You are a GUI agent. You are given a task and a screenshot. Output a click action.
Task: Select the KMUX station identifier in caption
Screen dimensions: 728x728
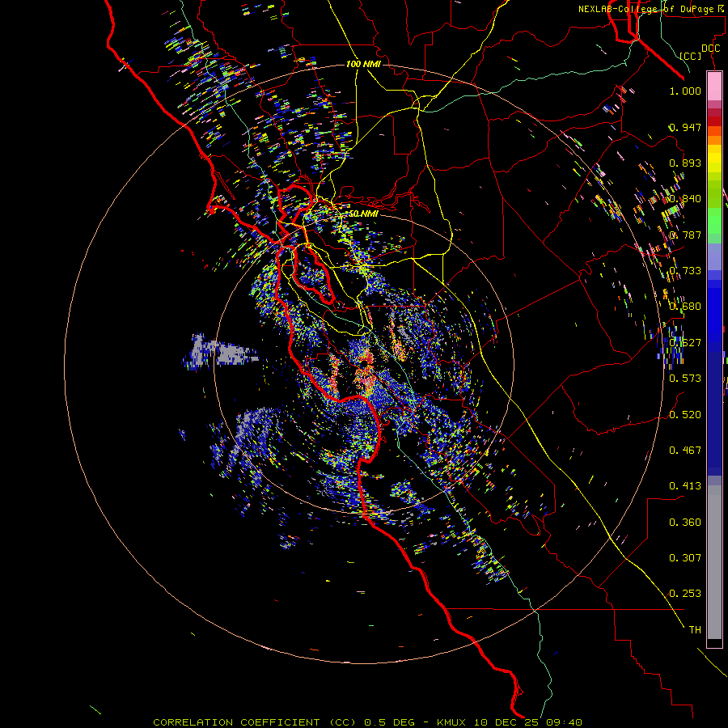[x=451, y=722]
